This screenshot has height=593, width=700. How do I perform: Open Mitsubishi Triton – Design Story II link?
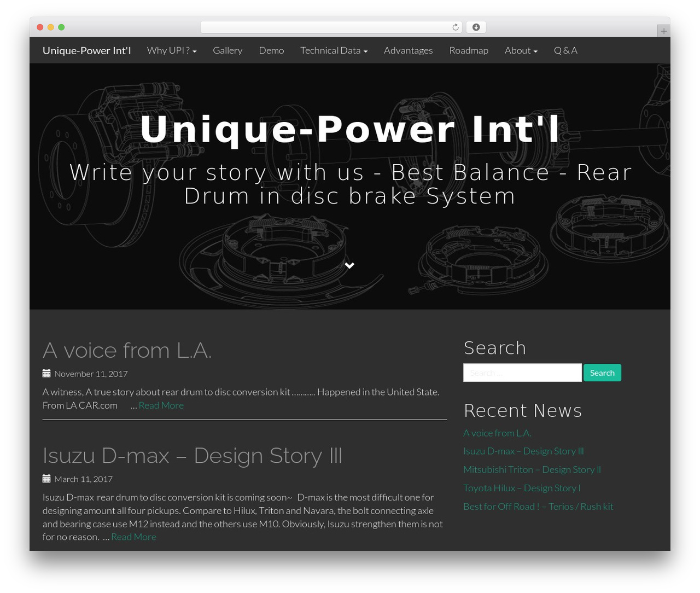pyautogui.click(x=532, y=470)
